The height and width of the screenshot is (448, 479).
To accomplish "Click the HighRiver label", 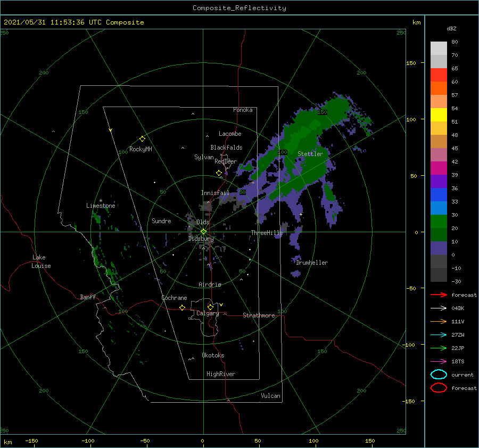I will coord(221,374).
